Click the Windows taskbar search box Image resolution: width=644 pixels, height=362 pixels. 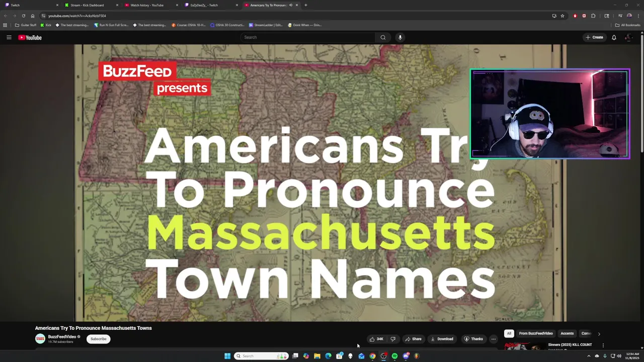pos(261,356)
